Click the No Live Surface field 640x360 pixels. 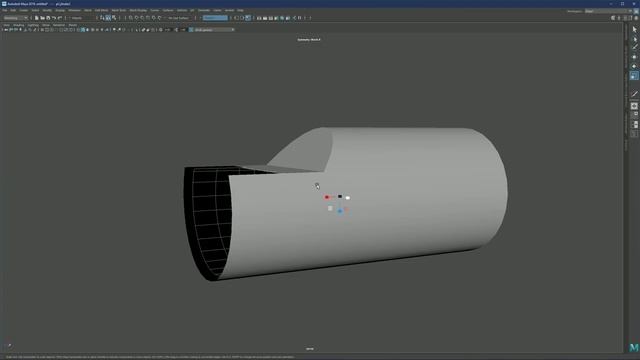[x=178, y=18]
